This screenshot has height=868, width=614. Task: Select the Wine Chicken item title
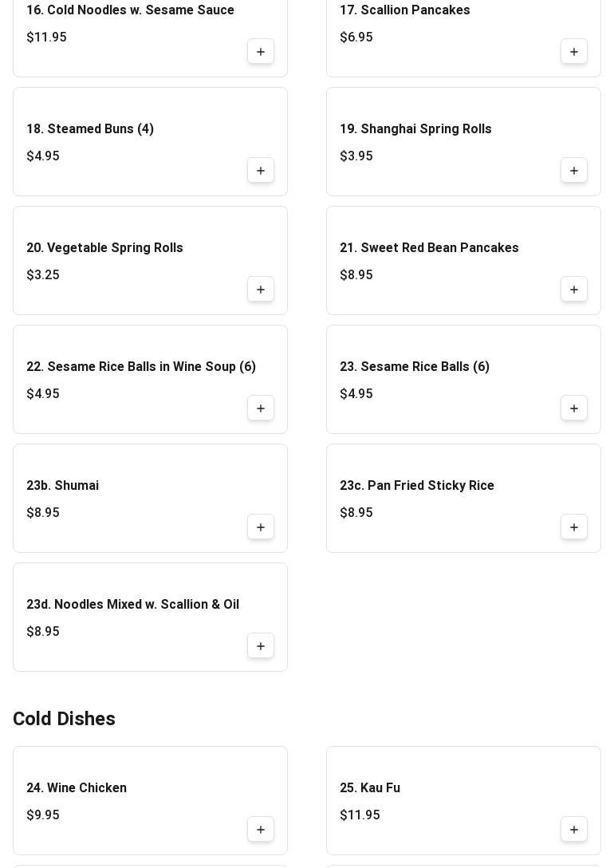click(77, 787)
